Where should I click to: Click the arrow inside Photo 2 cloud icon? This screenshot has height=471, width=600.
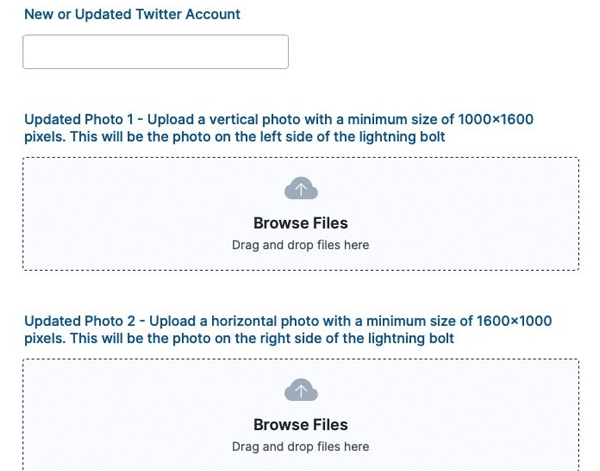pos(301,391)
